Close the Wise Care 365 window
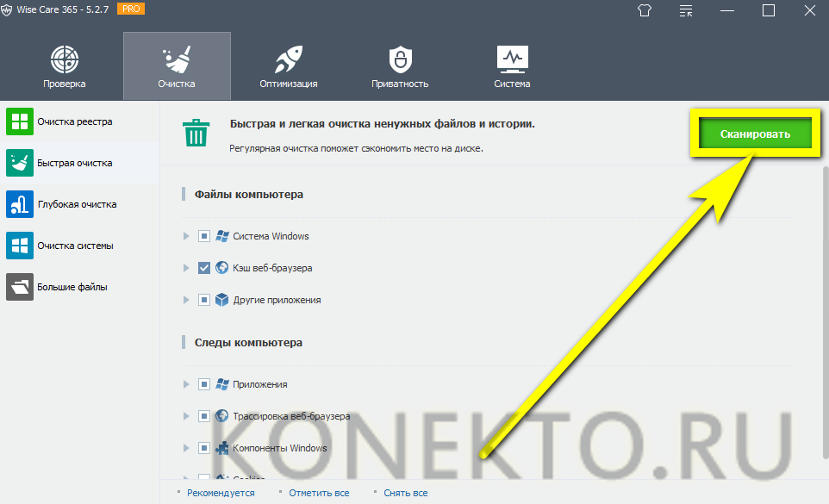This screenshot has height=504, width=829. click(x=809, y=10)
